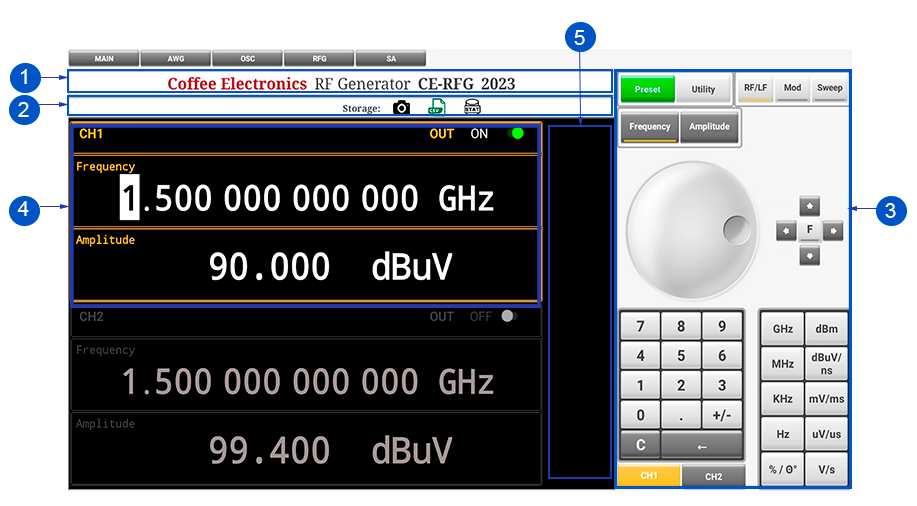The width and height of the screenshot is (917, 506).
Task: Click keypad digit 4
Action: tap(640, 356)
